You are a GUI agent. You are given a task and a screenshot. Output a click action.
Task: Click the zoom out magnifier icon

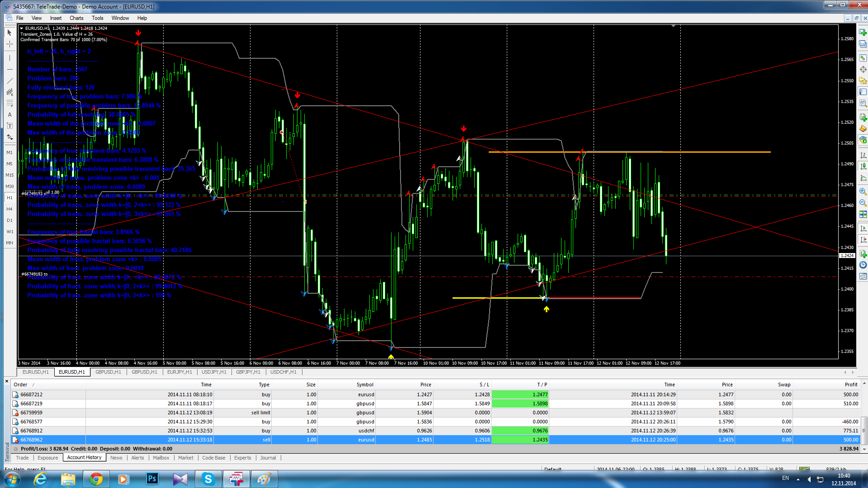pos(863,202)
